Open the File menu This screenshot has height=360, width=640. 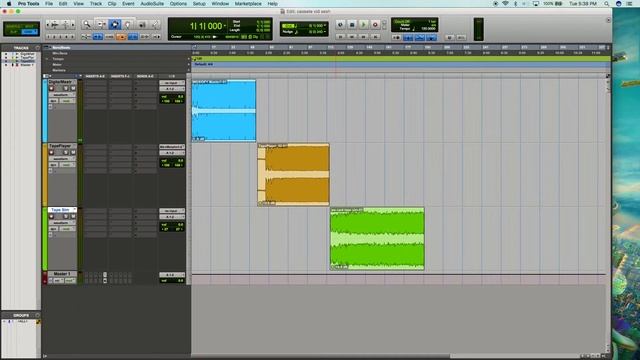[x=49, y=4]
